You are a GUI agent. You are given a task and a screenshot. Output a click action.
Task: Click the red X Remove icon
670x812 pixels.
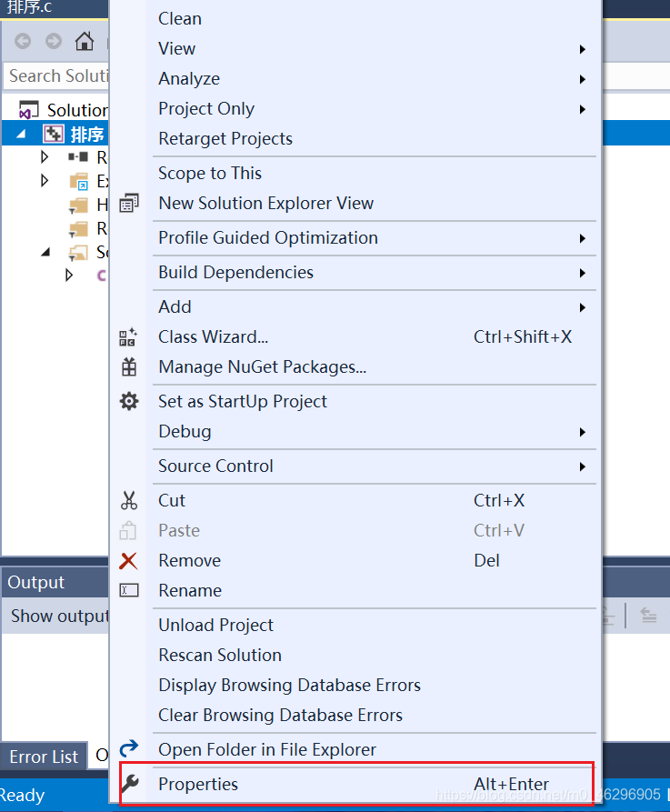(129, 560)
